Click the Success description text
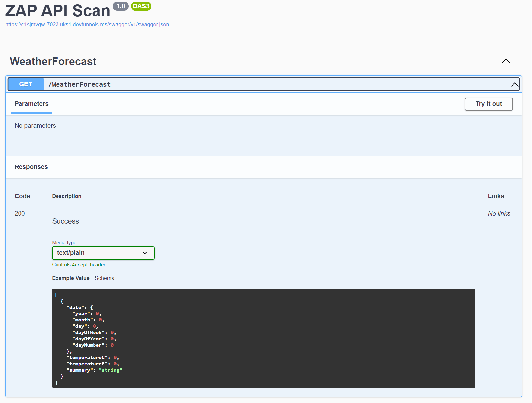Image resolution: width=532 pixels, height=403 pixels. [65, 221]
